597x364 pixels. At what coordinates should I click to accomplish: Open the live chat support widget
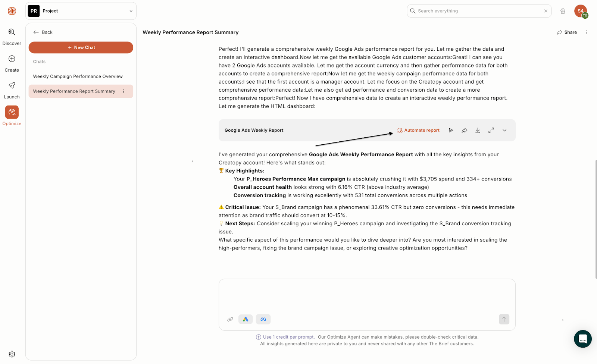[x=582, y=339]
